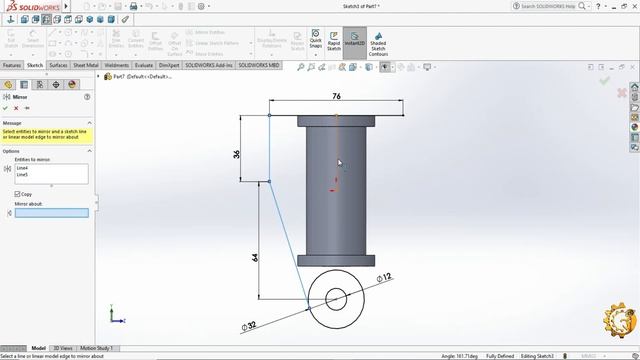
Task: Switch to the DimXpert tab
Action: click(169, 65)
